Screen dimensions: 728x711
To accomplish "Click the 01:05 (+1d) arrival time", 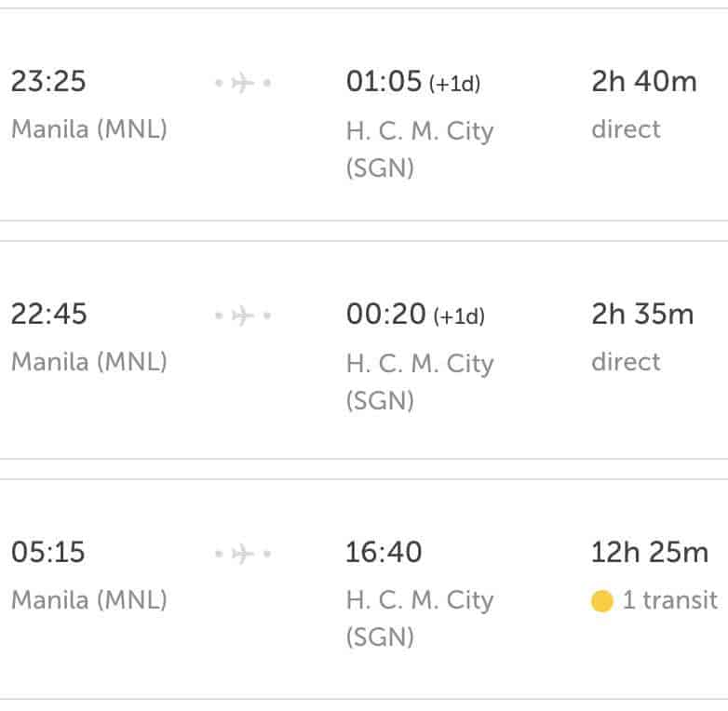I will (x=412, y=82).
